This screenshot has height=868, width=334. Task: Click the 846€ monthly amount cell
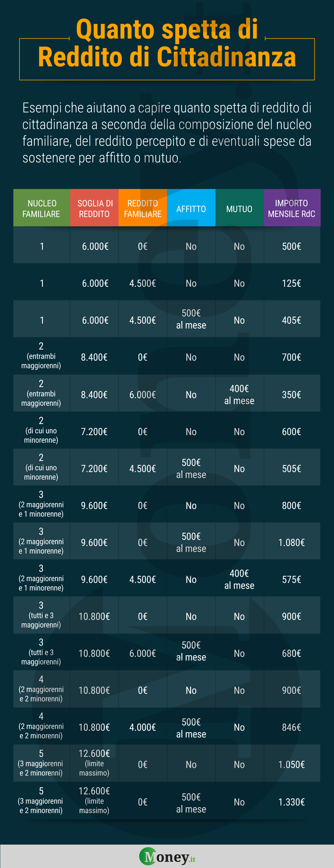pos(292,727)
